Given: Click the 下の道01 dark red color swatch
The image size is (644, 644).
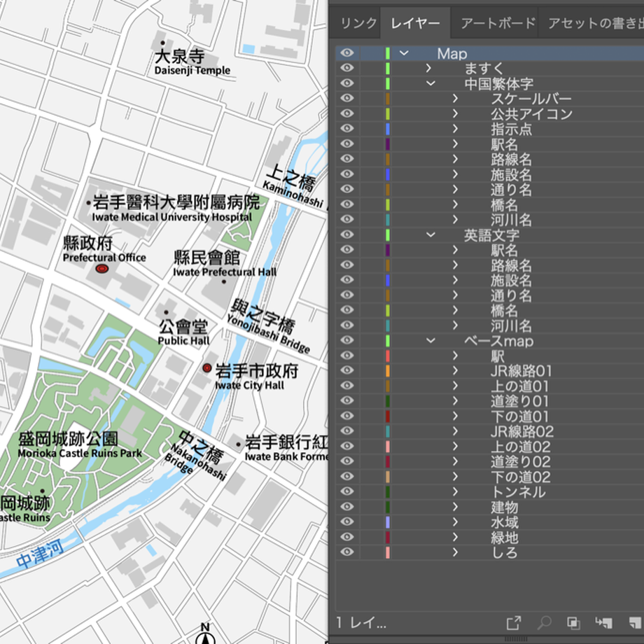Looking at the screenshot, I should point(387,416).
